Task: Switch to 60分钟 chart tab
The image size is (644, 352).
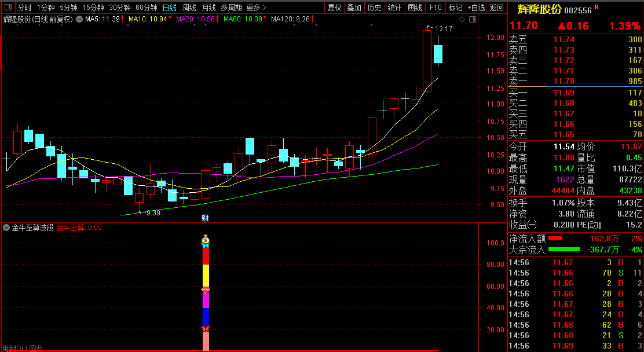Action: [146, 8]
